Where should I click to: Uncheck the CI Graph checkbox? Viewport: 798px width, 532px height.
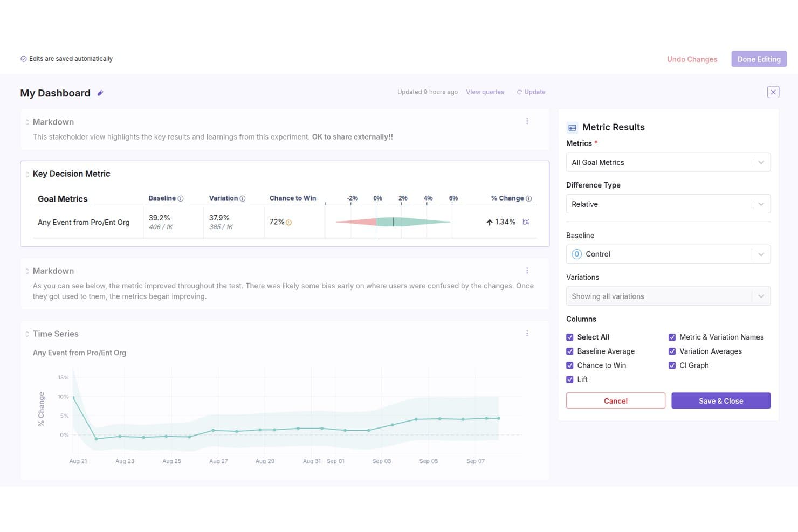672,365
